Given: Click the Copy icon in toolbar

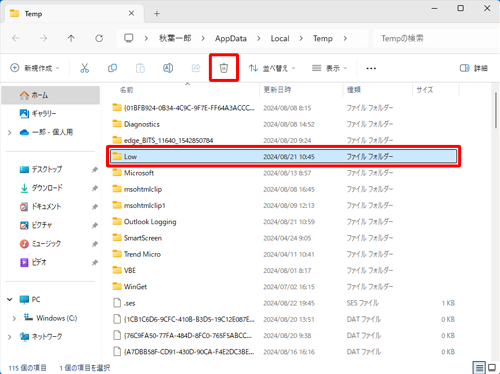Looking at the screenshot, I should [x=112, y=68].
